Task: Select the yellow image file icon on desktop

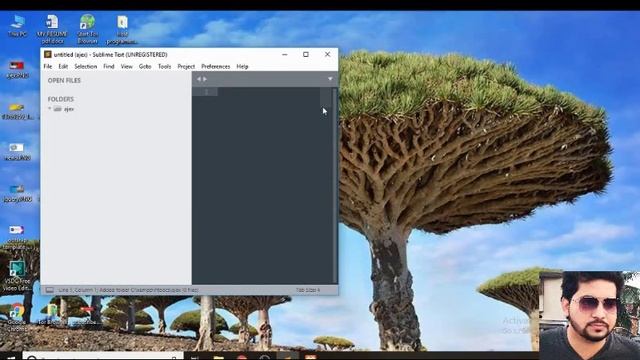Action: 17,111
